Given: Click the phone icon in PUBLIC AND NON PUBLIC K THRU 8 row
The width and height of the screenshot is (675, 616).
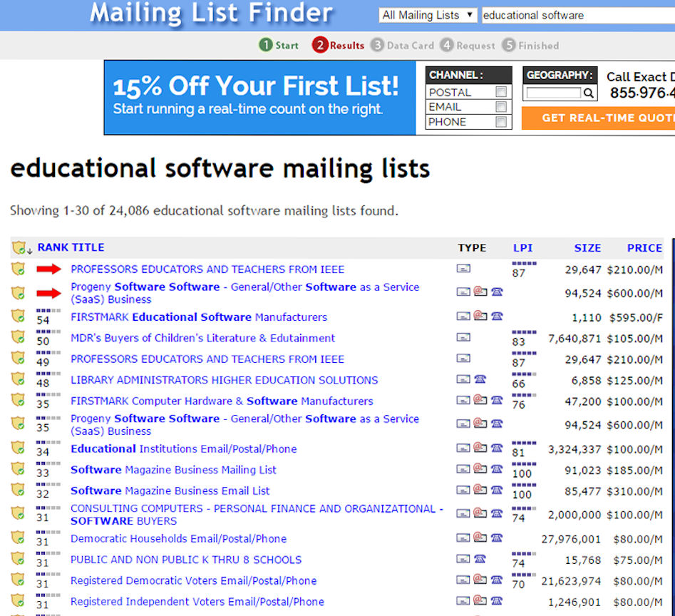Looking at the screenshot, I should coord(480,559).
